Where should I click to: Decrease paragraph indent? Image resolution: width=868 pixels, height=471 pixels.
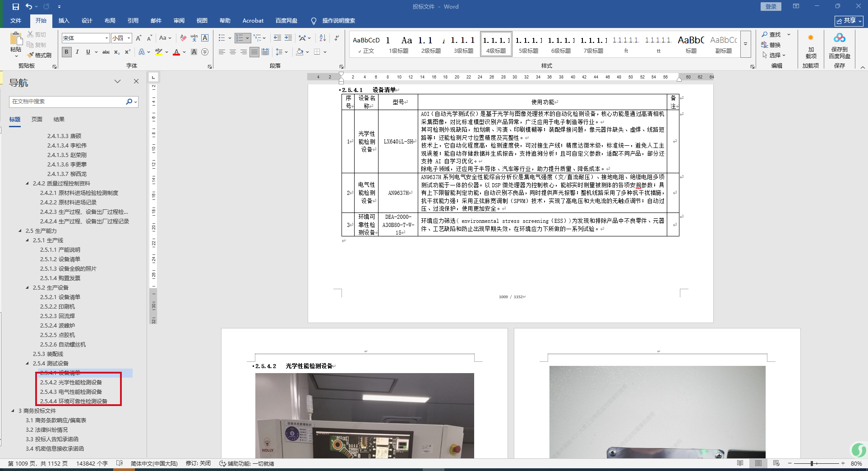[x=277, y=38]
